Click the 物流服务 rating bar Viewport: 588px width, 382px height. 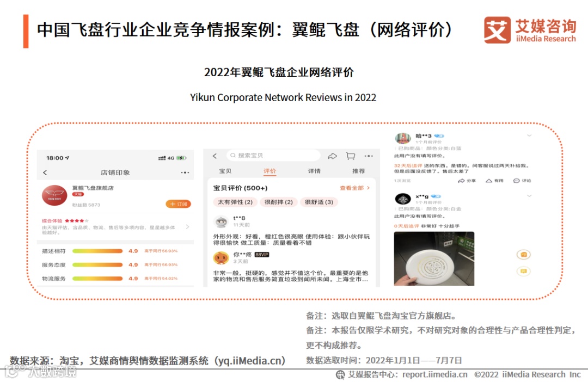(x=97, y=279)
